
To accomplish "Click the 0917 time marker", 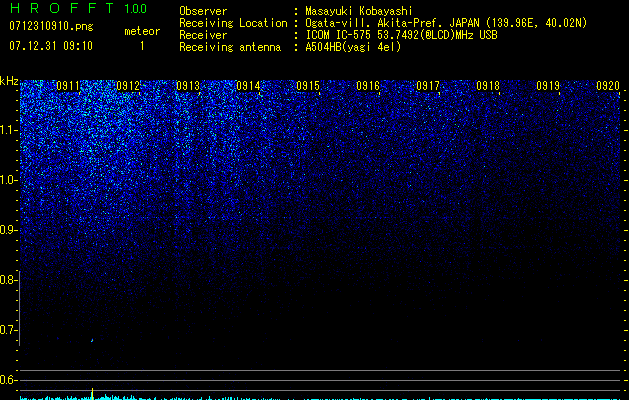I will (x=428, y=86).
